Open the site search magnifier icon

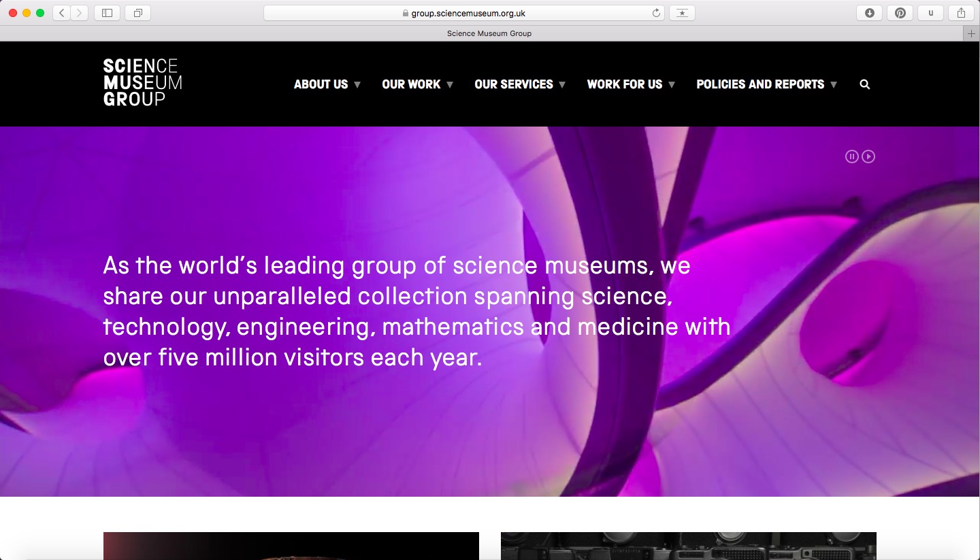(864, 84)
